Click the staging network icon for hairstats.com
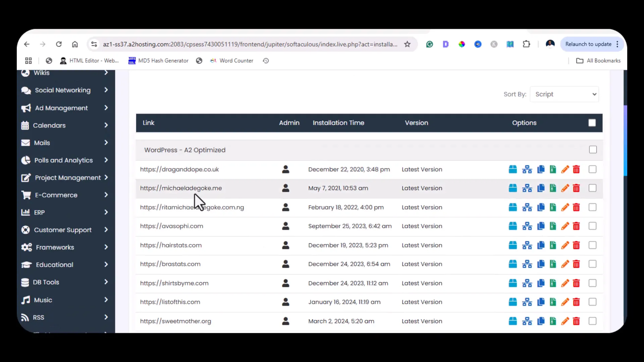Image resolution: width=644 pixels, height=362 pixels. tap(527, 245)
